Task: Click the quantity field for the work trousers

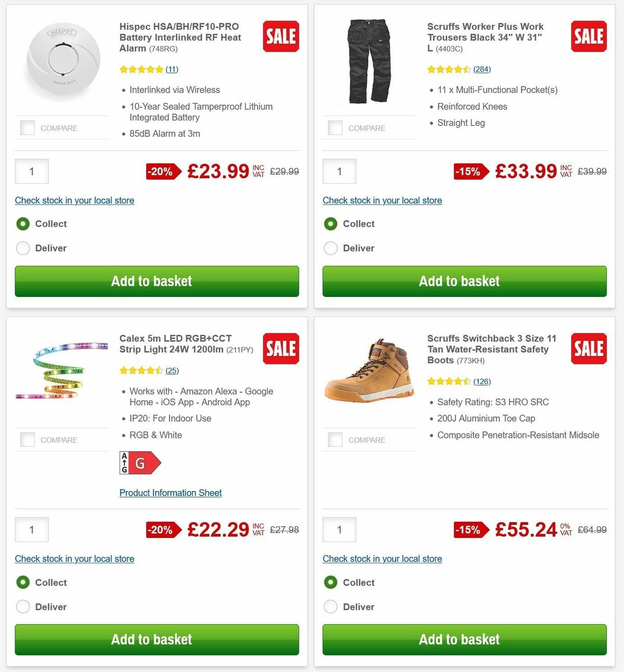Action: coord(339,171)
